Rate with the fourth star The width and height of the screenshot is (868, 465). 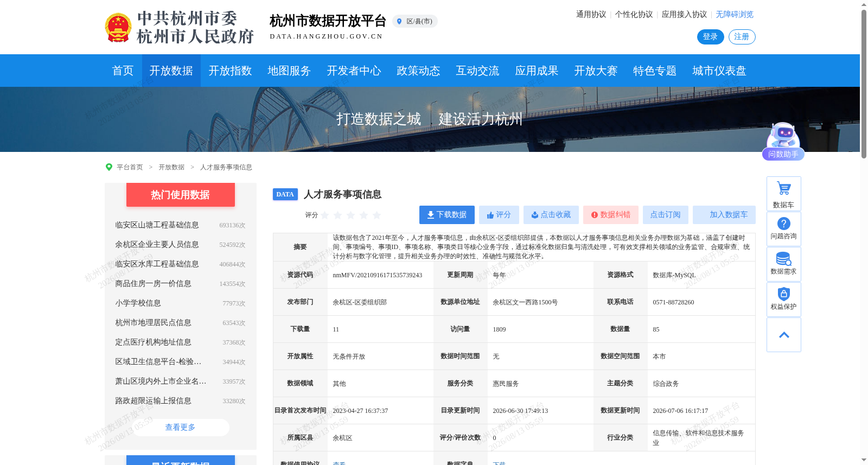[x=364, y=215]
